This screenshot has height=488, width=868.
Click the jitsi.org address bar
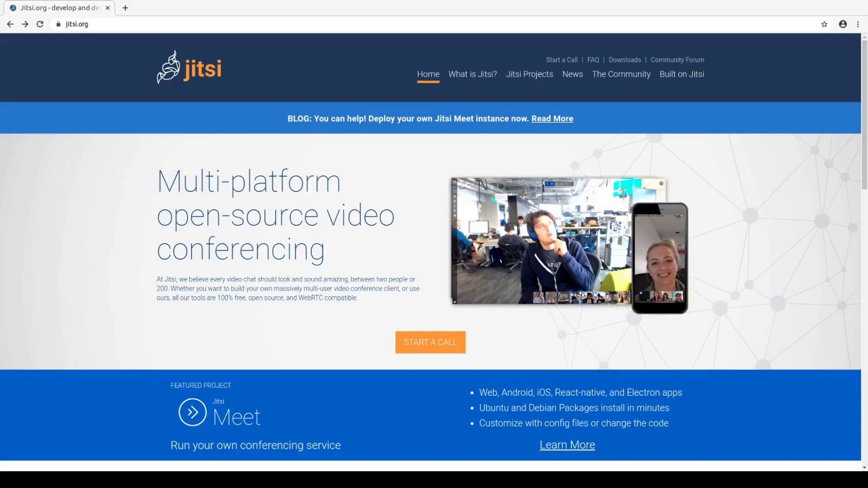pyautogui.click(x=434, y=24)
